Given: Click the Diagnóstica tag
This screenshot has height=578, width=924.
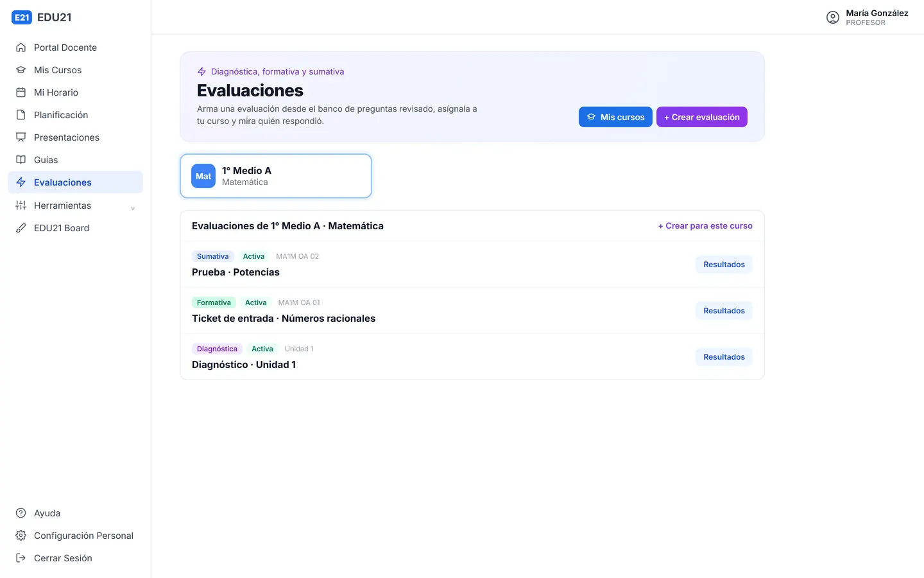Looking at the screenshot, I should click(217, 349).
